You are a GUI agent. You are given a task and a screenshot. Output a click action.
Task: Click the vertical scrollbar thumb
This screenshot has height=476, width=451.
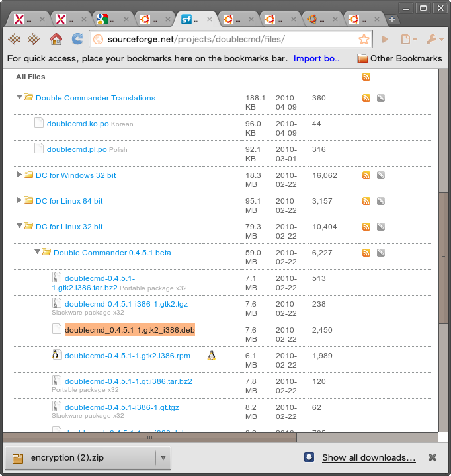(444, 258)
